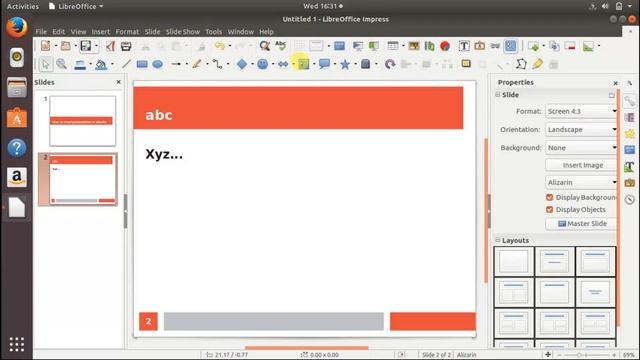The width and height of the screenshot is (640, 360).
Task: Insert a table using toolbar icon
Action: click(x=393, y=46)
